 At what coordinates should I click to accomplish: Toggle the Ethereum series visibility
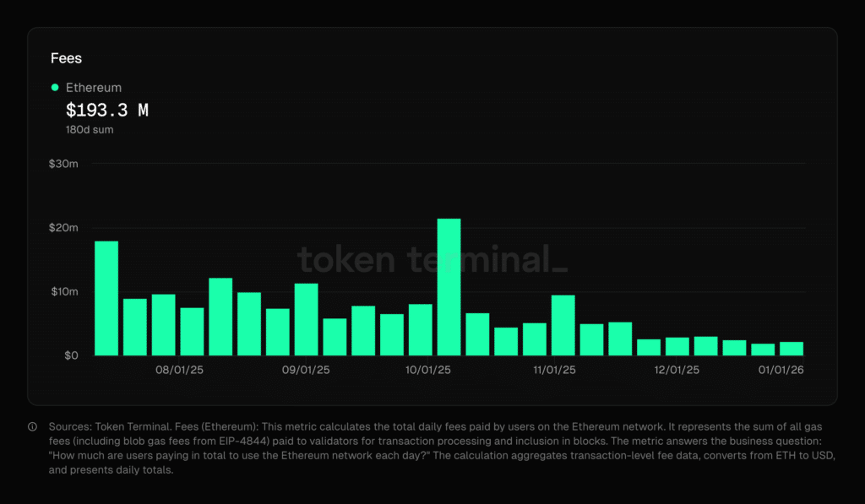84,87
